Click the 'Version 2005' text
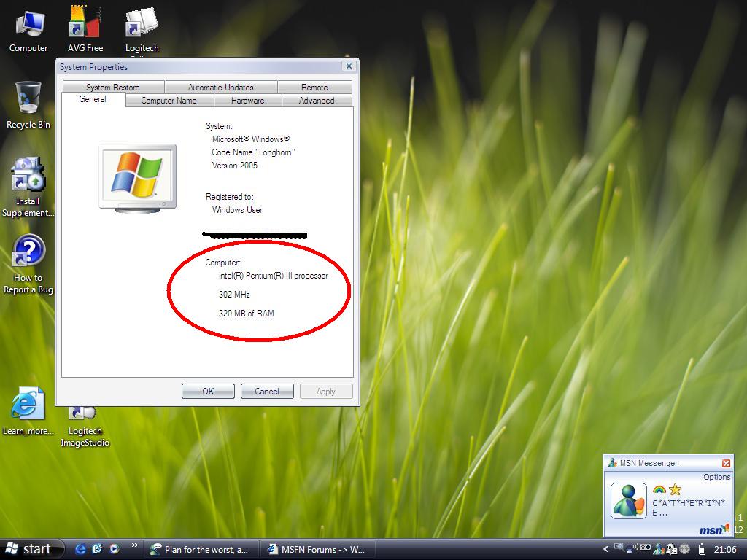The width and height of the screenshot is (747, 560). coord(234,166)
